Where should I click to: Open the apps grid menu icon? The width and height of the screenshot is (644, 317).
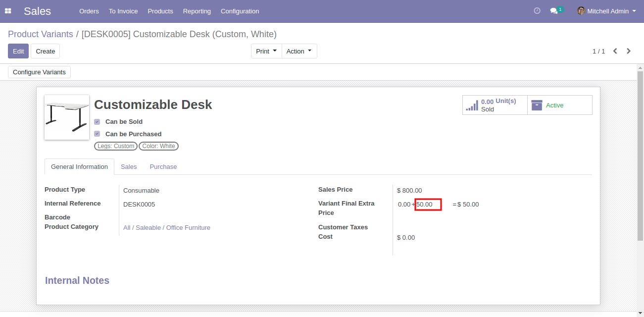[8, 11]
